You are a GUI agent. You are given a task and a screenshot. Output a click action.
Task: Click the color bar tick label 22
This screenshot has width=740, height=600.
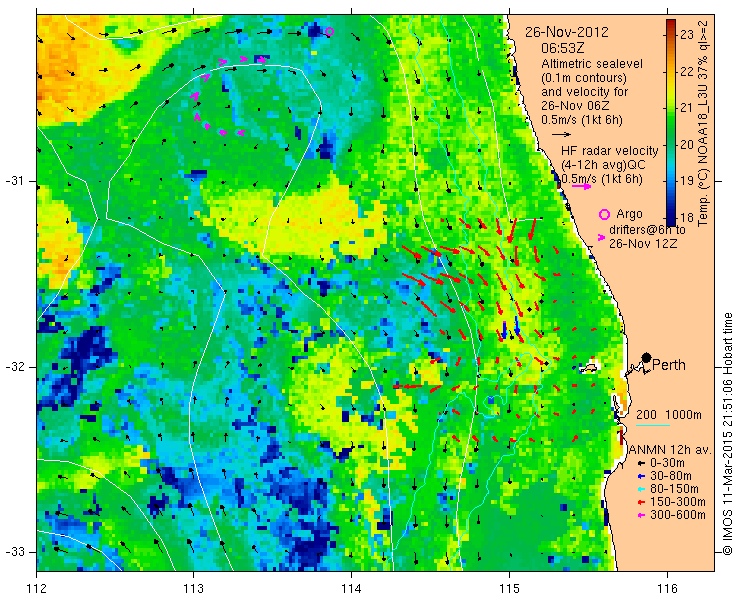pos(687,71)
